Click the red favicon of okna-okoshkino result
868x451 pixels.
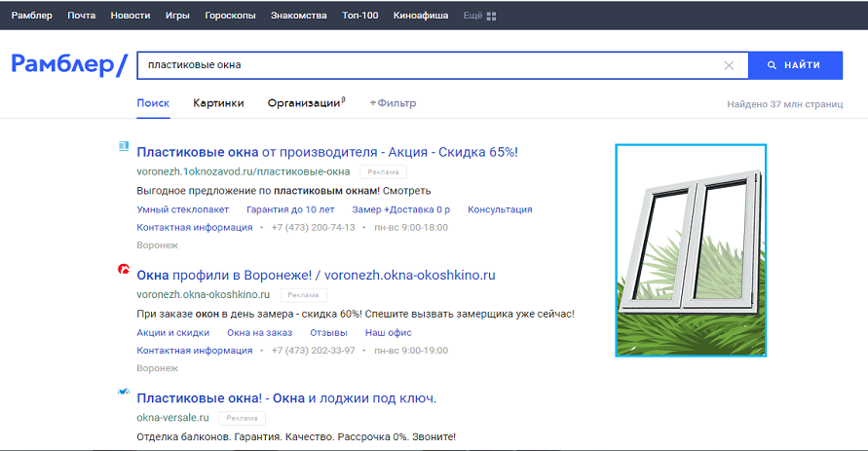[x=124, y=269]
